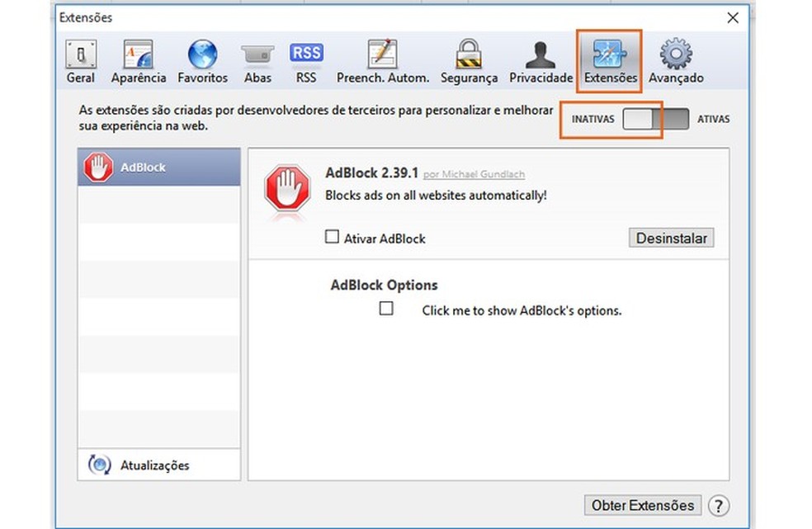
Task: Open the RSS preferences tab
Action: tap(306, 62)
